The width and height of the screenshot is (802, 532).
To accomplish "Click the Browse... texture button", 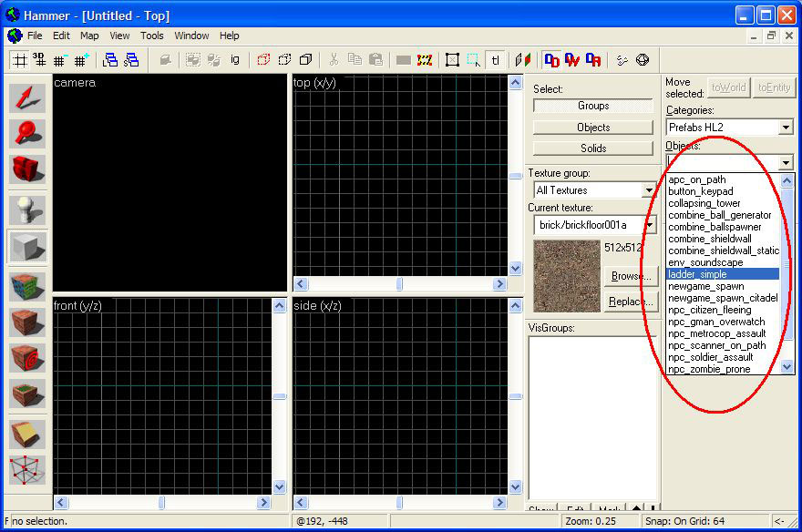I will pos(632,277).
